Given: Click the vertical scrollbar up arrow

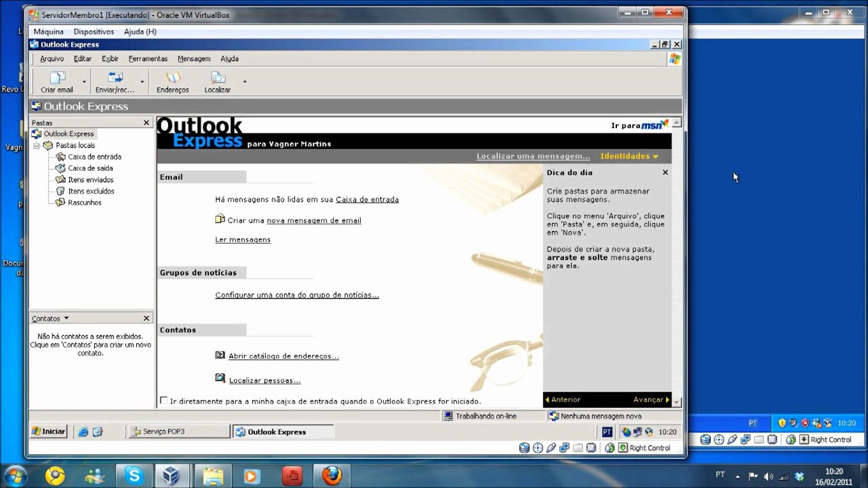Looking at the screenshot, I should point(677,123).
